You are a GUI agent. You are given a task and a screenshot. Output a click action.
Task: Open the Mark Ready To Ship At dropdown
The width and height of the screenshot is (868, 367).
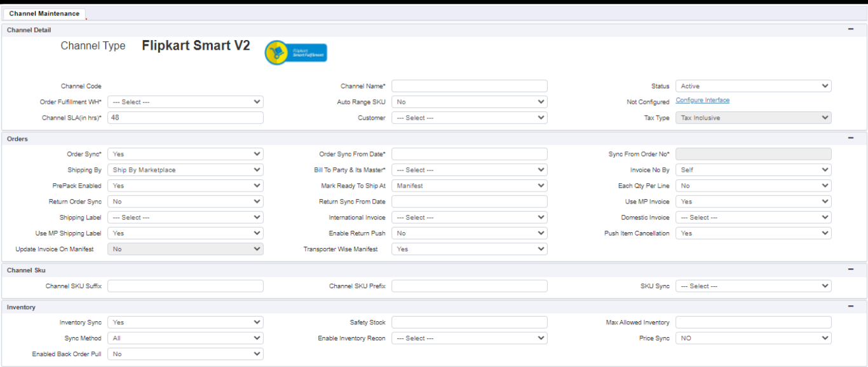click(469, 186)
